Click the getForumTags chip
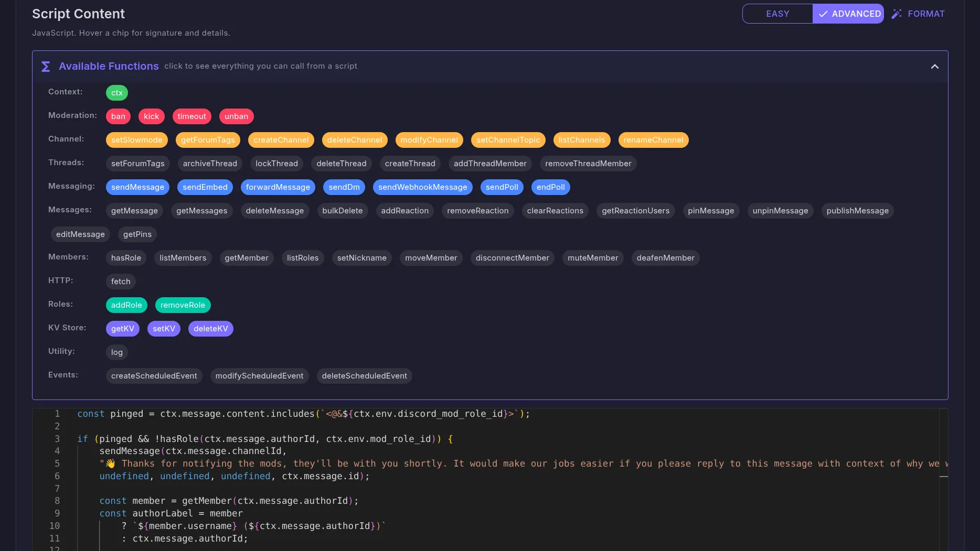 click(208, 140)
